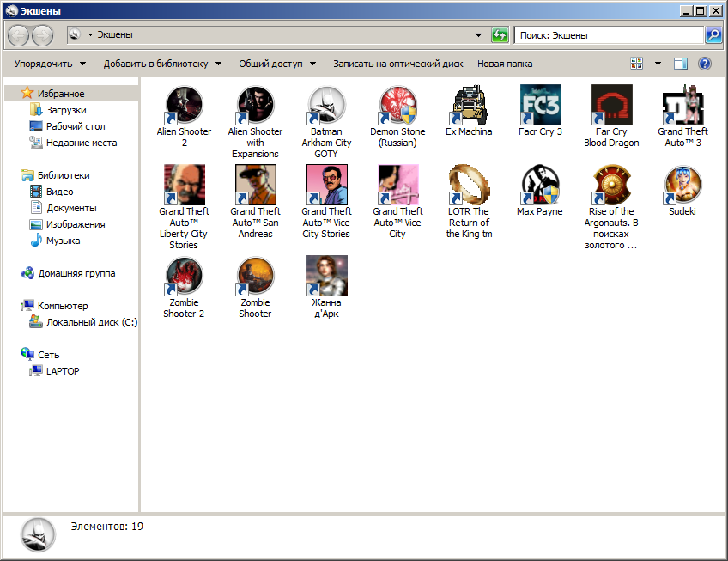The height and width of the screenshot is (561, 728).
Task: Select the Max Payne shortcut
Action: pos(541,185)
